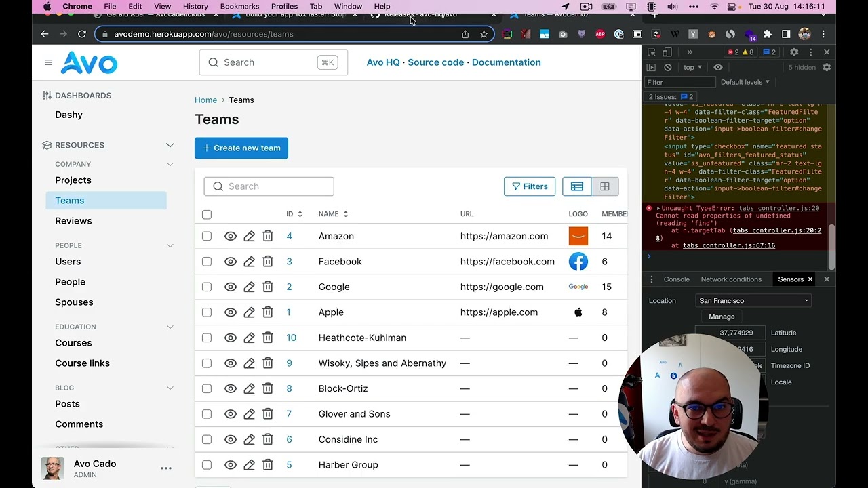Image resolution: width=868 pixels, height=488 pixels.
Task: Delete the Wisoky, Sipes and Abernathy team
Action: tap(268, 363)
